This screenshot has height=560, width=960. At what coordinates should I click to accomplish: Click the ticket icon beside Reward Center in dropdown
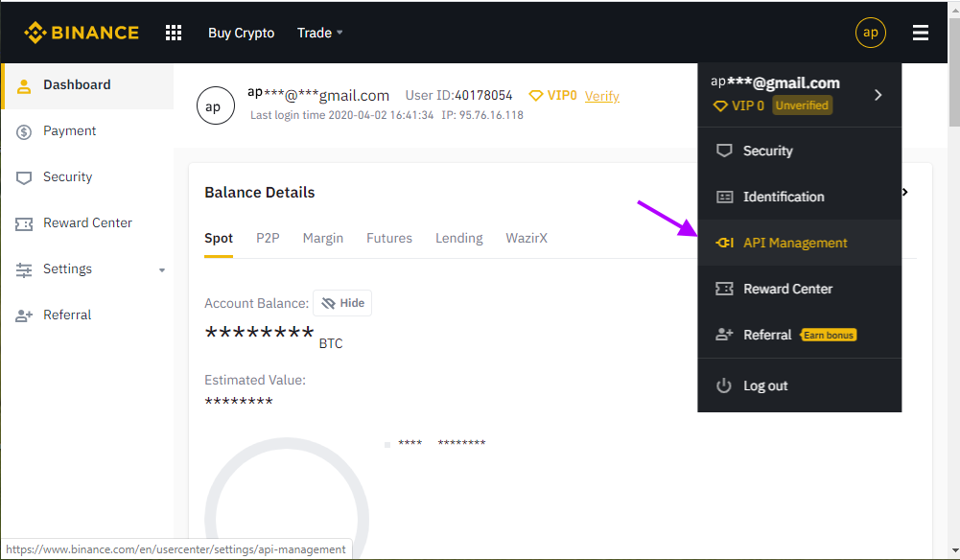(x=724, y=289)
